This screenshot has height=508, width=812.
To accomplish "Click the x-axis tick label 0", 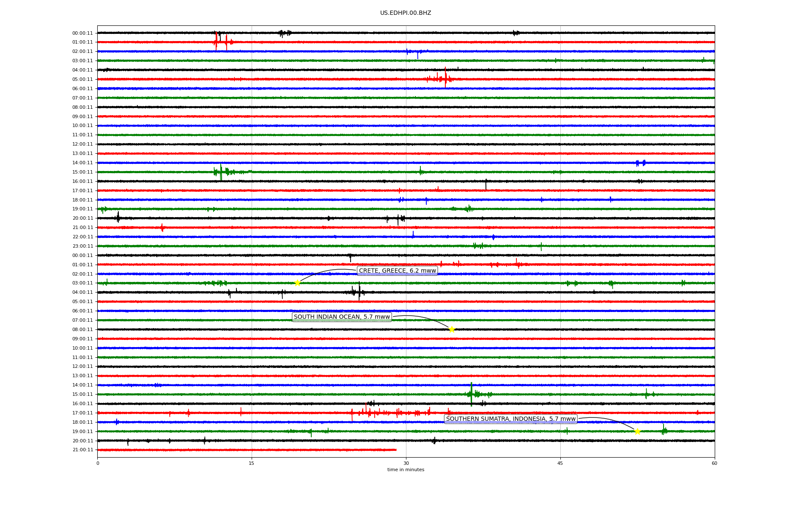I will coord(98,463).
